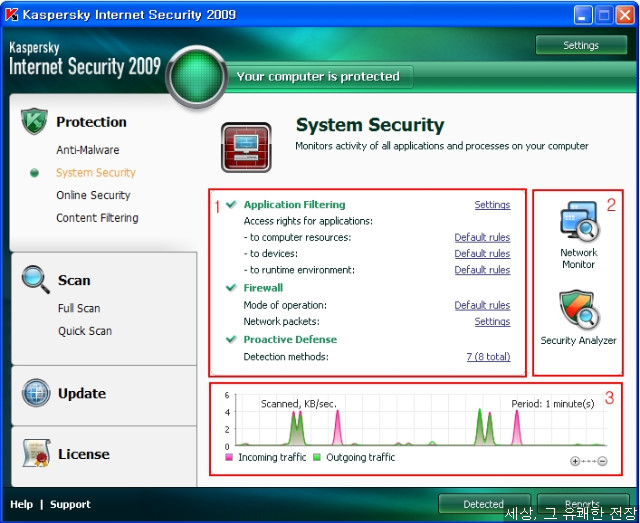Viewport: 640px width, 523px height.
Task: Select System Security in Protection menu
Action: point(96,173)
